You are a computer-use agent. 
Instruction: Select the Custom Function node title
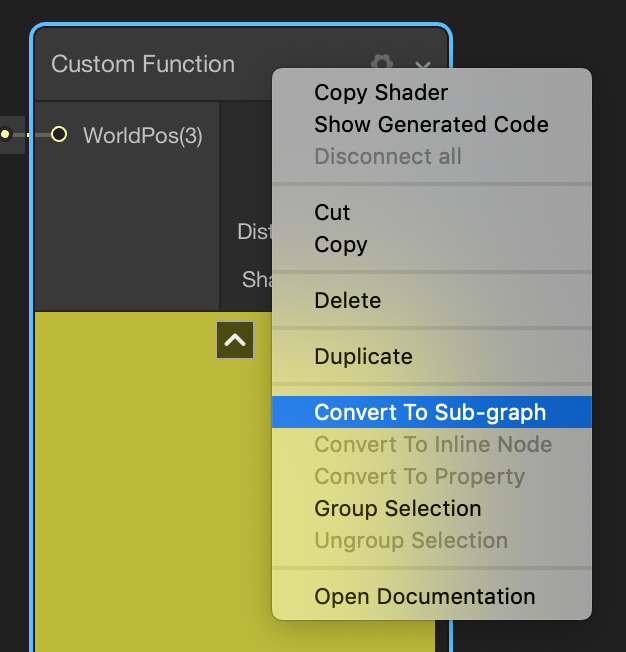(x=143, y=64)
